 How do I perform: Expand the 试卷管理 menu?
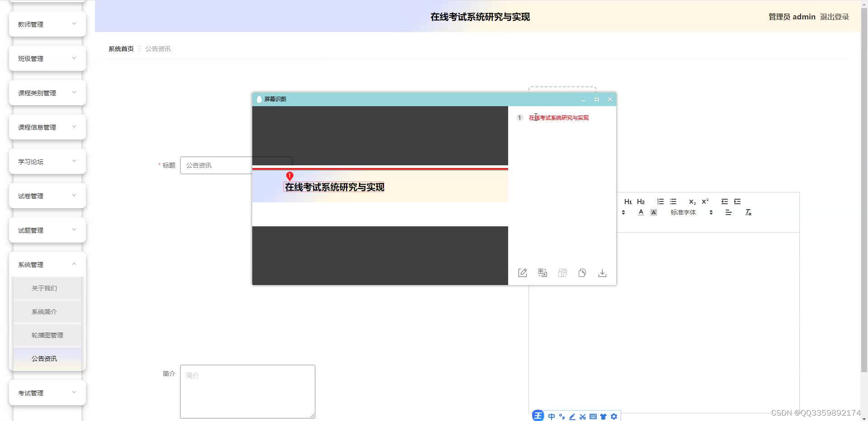(x=47, y=196)
